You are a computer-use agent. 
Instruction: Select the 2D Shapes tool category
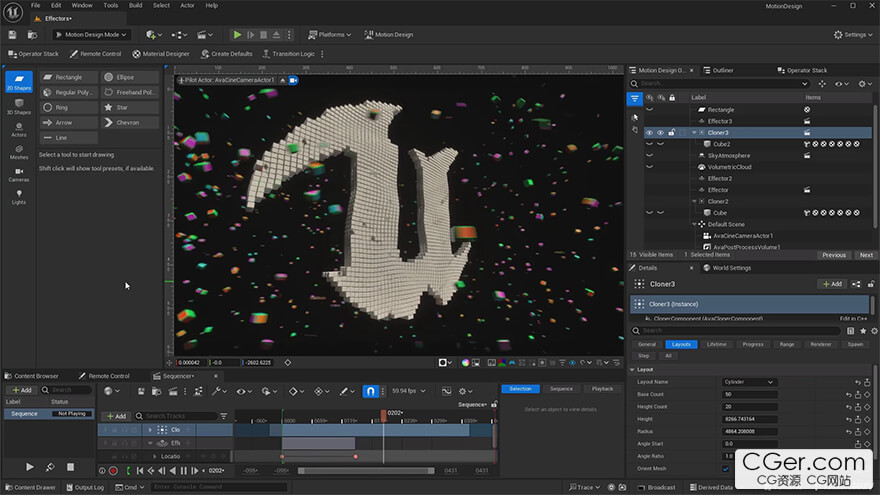click(19, 82)
